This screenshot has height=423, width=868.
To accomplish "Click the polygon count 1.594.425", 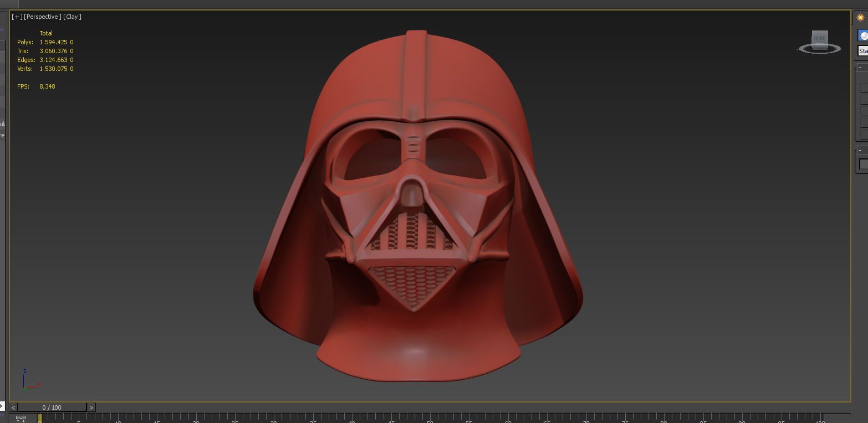I will (54, 42).
